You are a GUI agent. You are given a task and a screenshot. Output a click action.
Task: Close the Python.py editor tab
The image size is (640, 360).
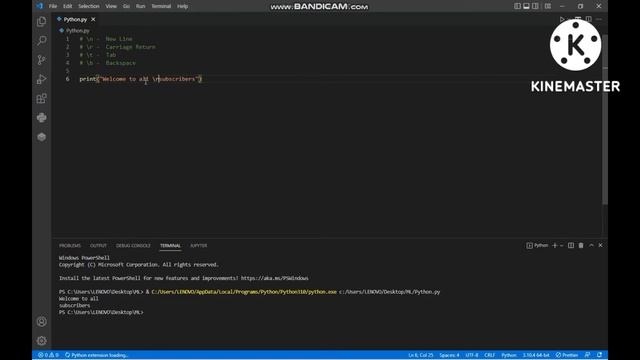(x=93, y=19)
